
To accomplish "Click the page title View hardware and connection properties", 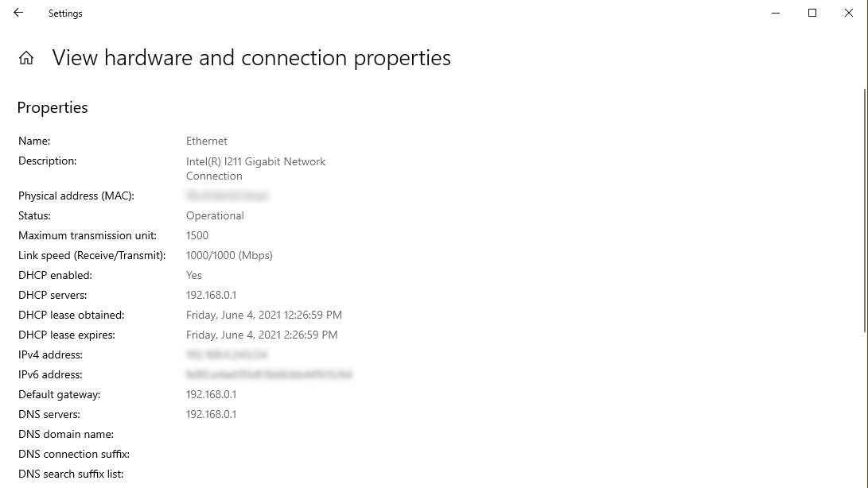I will coord(251,57).
